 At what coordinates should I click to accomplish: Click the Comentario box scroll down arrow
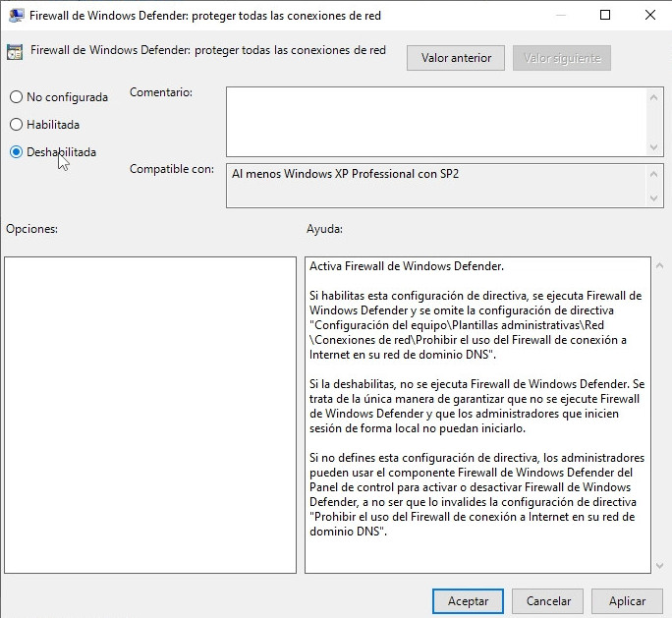coord(656,146)
